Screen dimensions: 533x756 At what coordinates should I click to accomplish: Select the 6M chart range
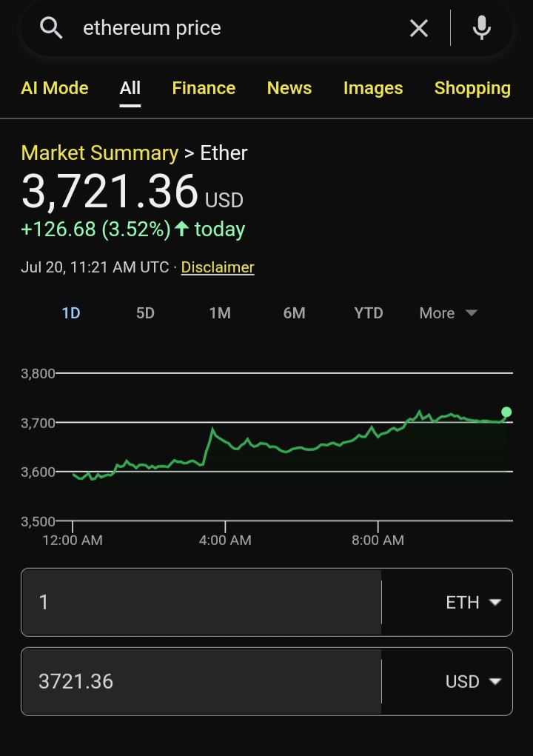(294, 313)
